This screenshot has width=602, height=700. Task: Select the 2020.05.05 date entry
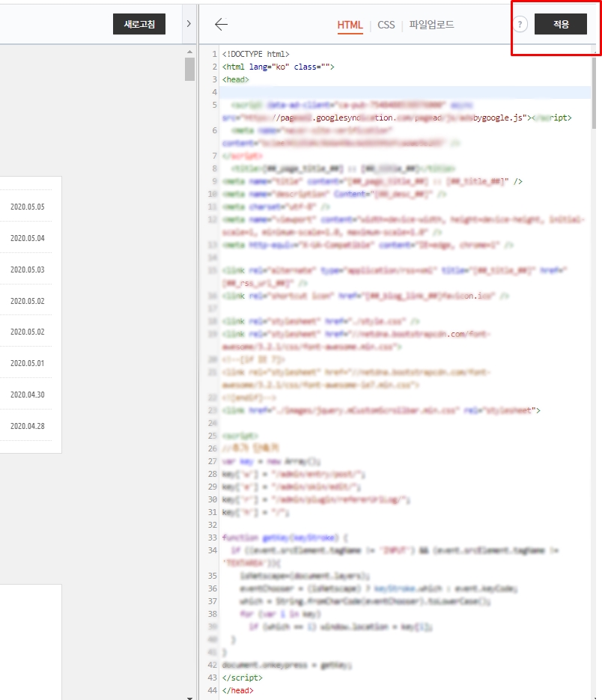coord(28,207)
